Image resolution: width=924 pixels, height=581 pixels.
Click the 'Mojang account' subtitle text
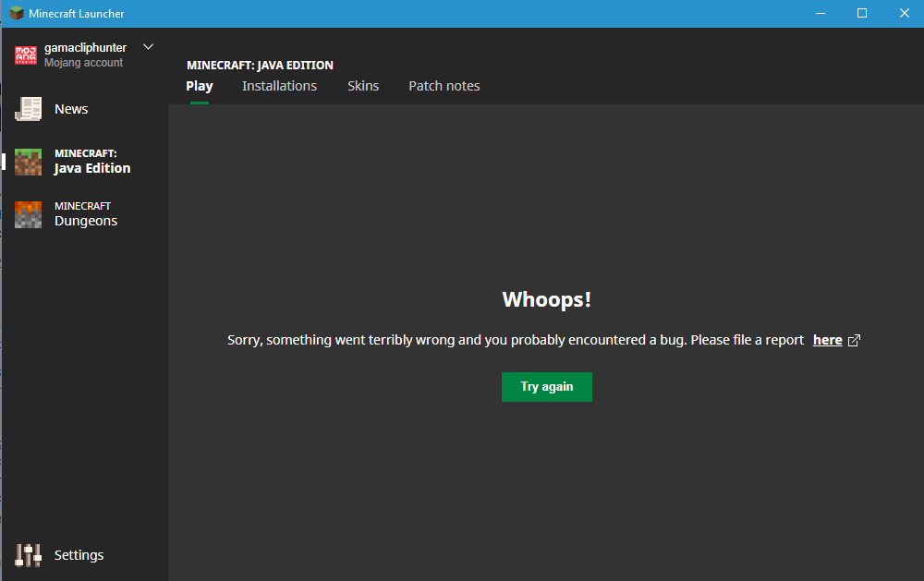click(x=84, y=63)
